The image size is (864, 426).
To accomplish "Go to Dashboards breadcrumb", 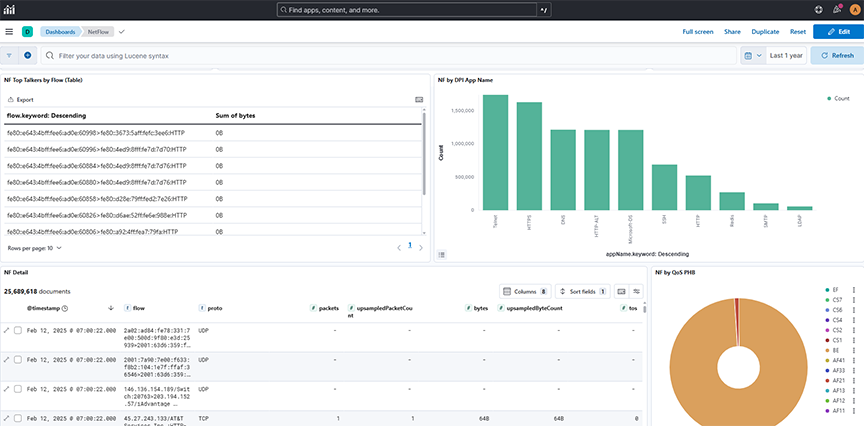I will click(59, 32).
